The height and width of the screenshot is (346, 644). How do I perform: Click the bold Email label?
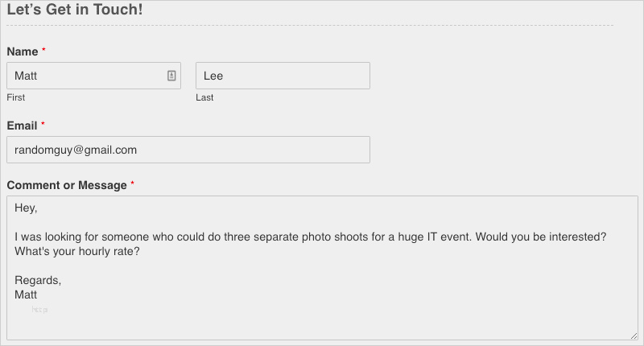pyautogui.click(x=22, y=126)
